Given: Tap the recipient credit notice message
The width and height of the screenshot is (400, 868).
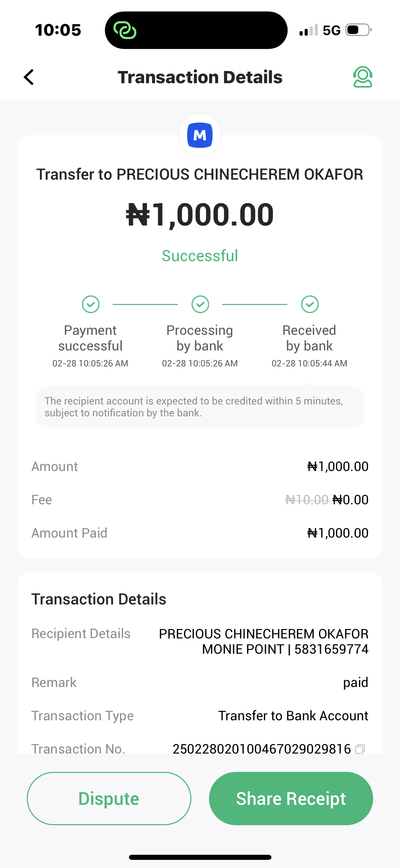Looking at the screenshot, I should pos(200,407).
